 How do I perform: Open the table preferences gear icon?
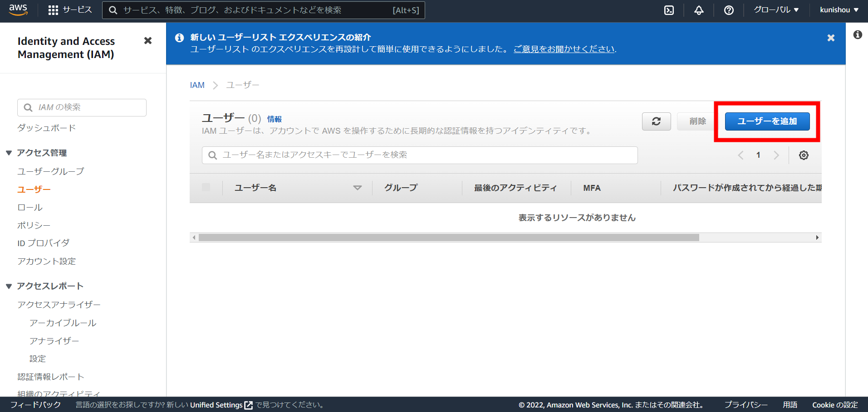[x=803, y=155]
